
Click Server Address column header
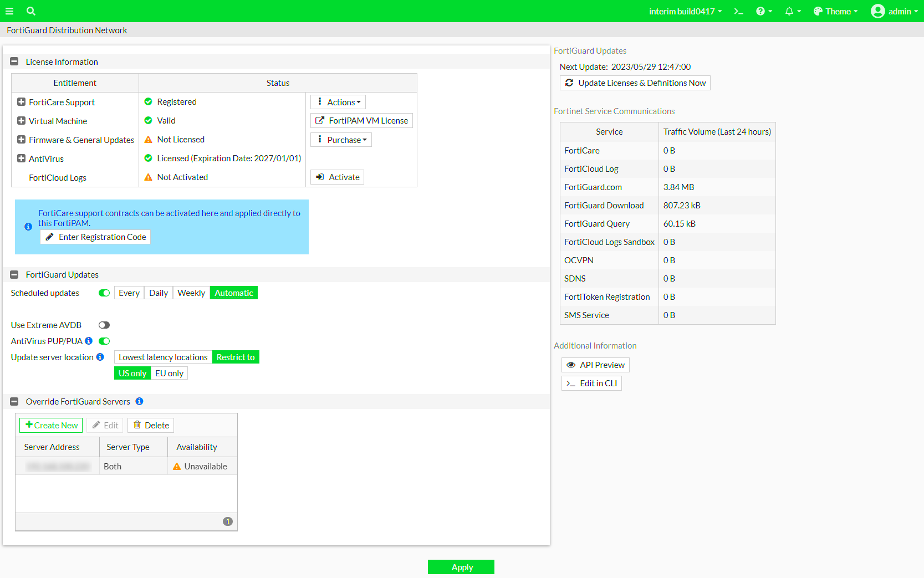pos(58,447)
